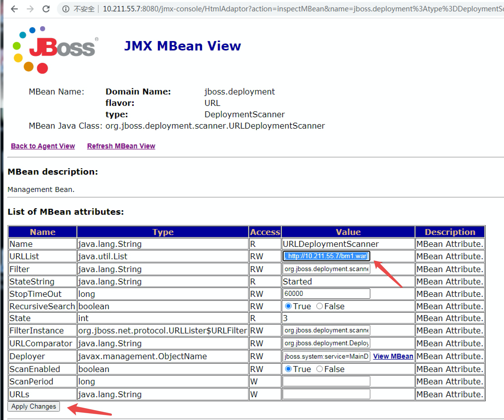Open Back to Agent View link
The width and height of the screenshot is (504, 420).
(x=43, y=146)
